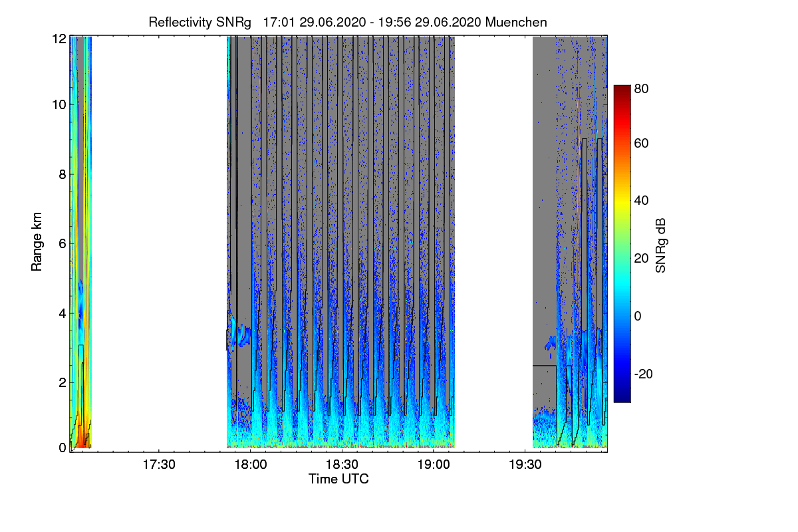798x532 pixels.
Task: Click the 4 km range tick label
Action: coord(63,313)
